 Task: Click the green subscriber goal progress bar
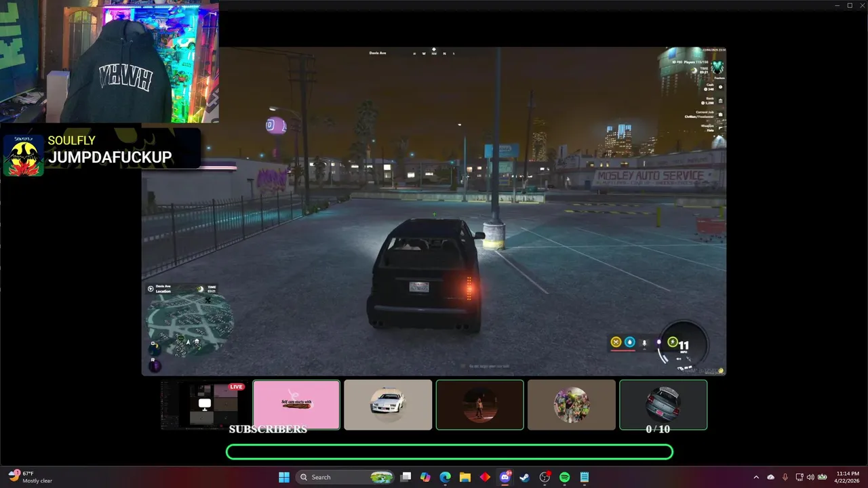pos(450,452)
